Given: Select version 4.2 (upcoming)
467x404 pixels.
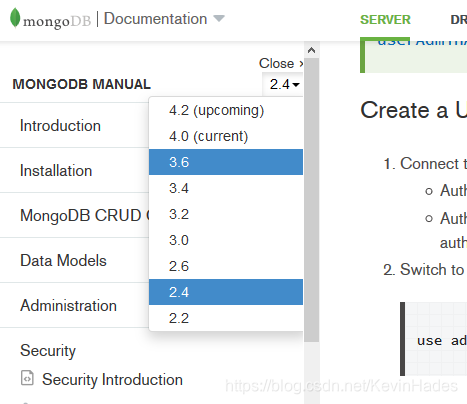Looking at the screenshot, I should (x=226, y=110).
